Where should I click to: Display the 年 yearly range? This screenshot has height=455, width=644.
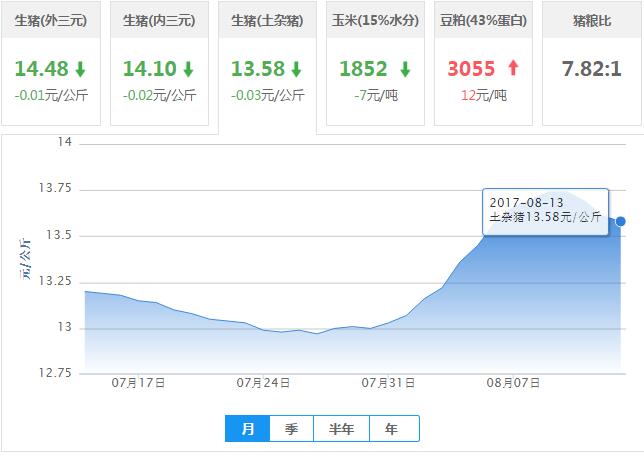pos(391,429)
